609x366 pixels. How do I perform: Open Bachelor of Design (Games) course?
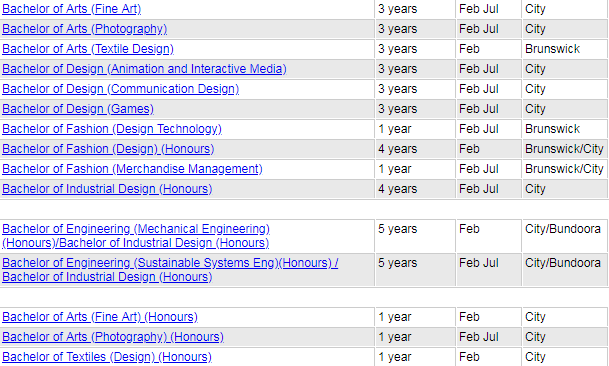tap(78, 109)
